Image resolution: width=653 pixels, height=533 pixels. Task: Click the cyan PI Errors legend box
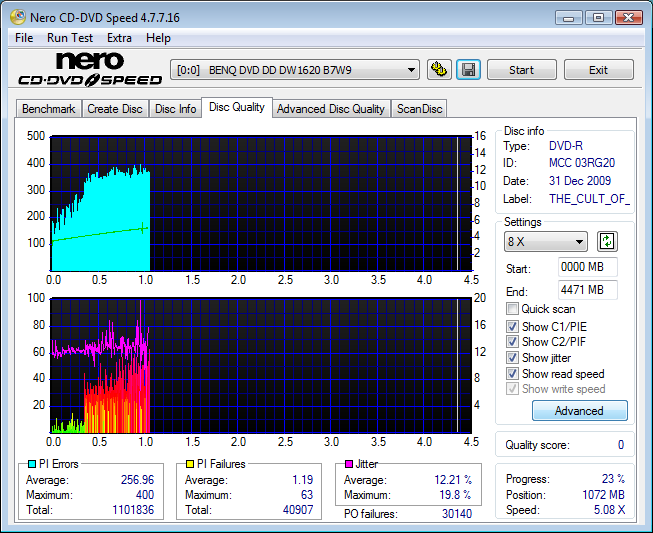point(32,464)
